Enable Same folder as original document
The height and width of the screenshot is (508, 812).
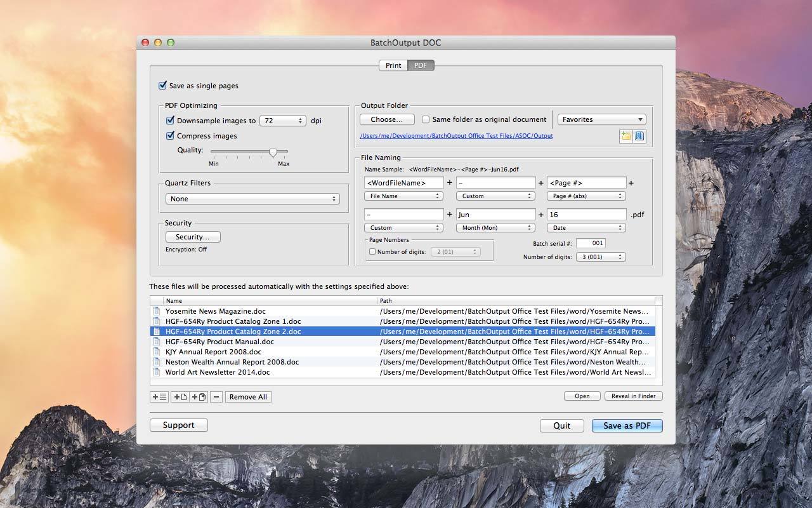[x=425, y=119]
